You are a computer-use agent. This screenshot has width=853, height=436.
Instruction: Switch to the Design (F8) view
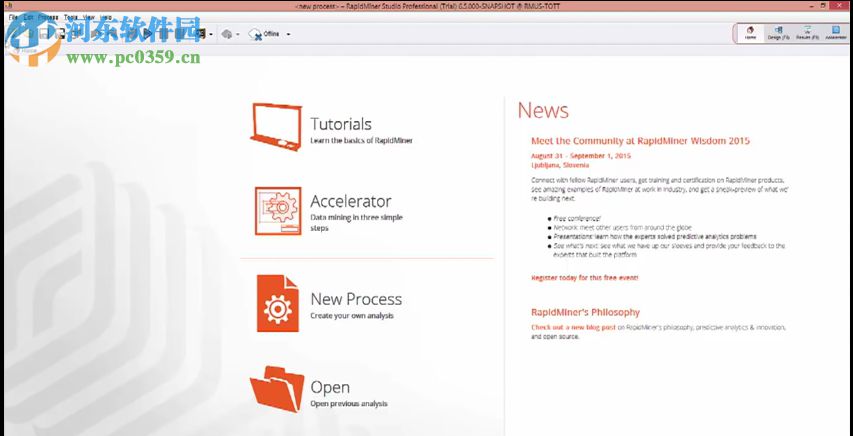click(778, 33)
